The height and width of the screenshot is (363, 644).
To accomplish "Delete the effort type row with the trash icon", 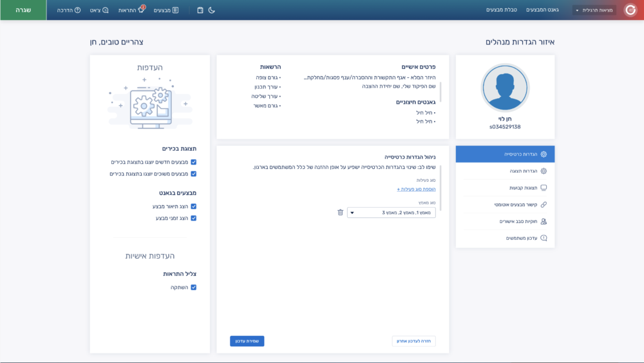I will [340, 213].
